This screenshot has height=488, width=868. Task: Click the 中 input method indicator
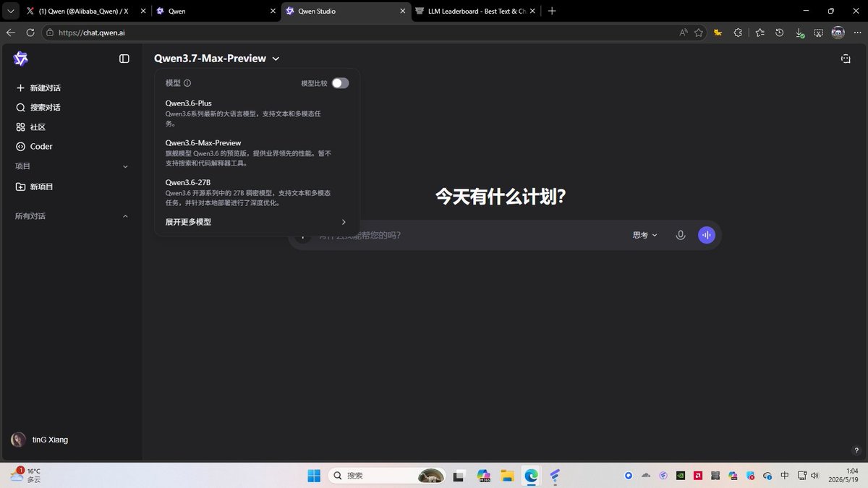pos(785,476)
